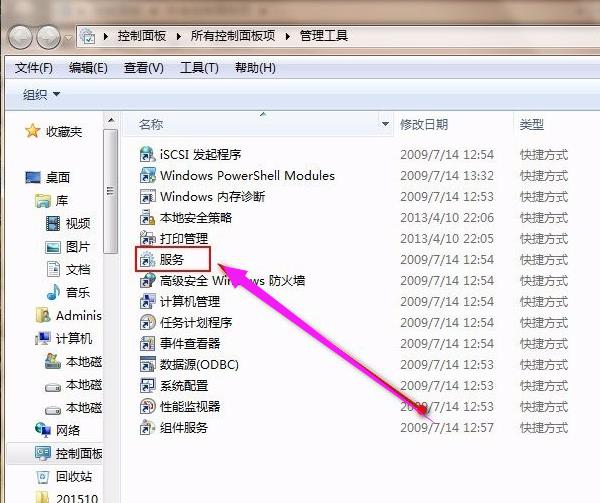Click the 桌面 desktop icon in sidebar
Viewport: 600px width, 503px height.
(33, 177)
